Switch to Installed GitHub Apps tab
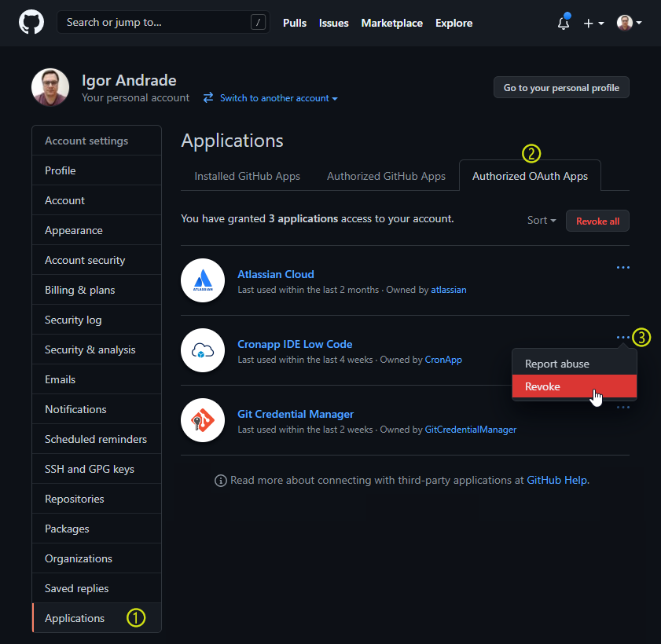661x644 pixels. click(247, 176)
